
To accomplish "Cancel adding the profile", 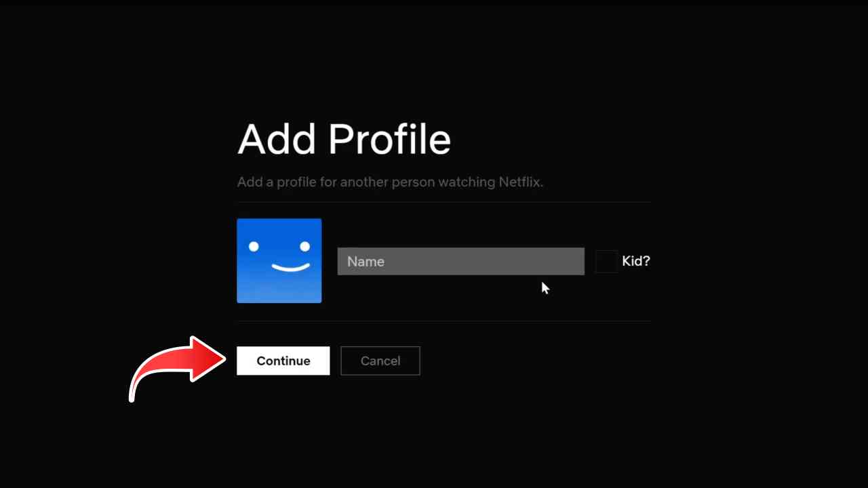I will (380, 361).
